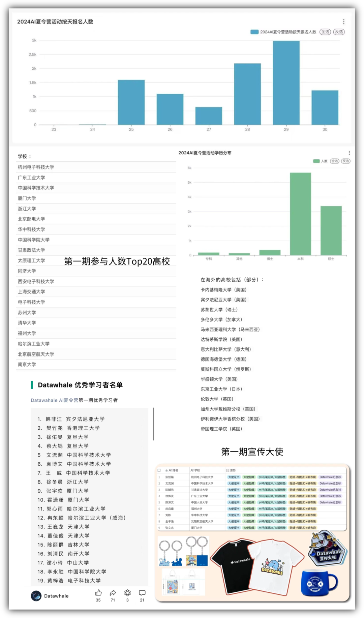This screenshot has width=364, height=618.
Task: Open the three-dot menu of the daily registration chart
Action: pos(343,22)
